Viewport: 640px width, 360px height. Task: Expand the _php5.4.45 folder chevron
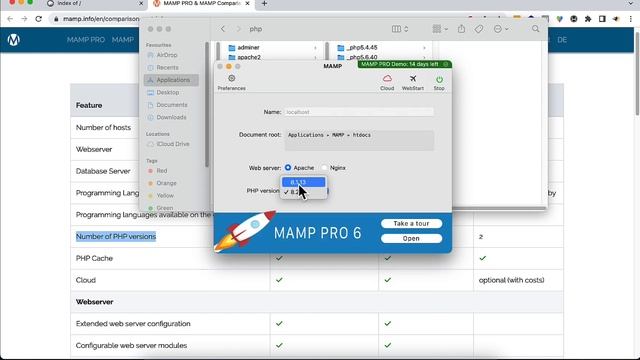pyautogui.click(x=424, y=48)
